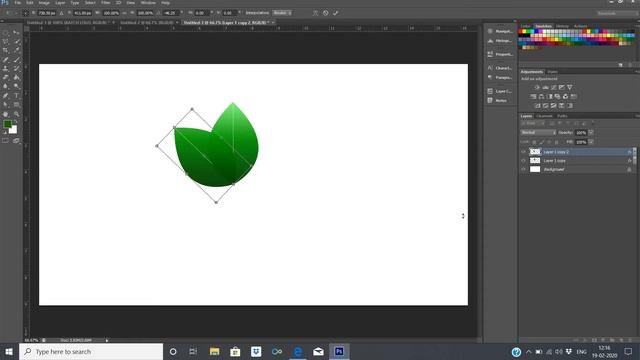
Task: Open the Fill slider dropdown arrow
Action: 591,142
